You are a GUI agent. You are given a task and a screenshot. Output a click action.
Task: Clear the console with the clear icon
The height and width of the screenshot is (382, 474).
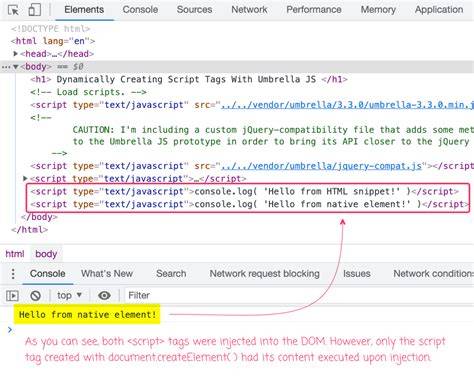pos(35,296)
